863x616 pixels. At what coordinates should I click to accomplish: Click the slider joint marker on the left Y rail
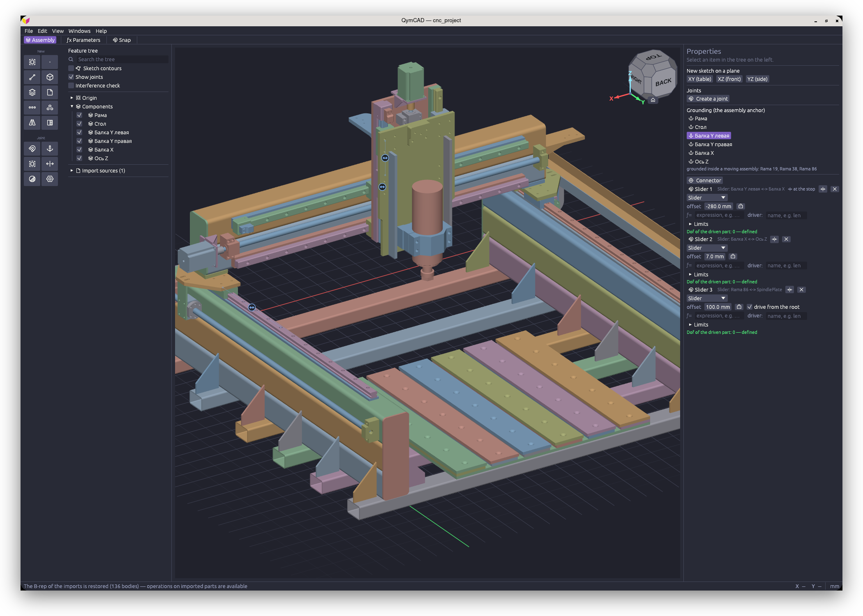click(x=252, y=307)
